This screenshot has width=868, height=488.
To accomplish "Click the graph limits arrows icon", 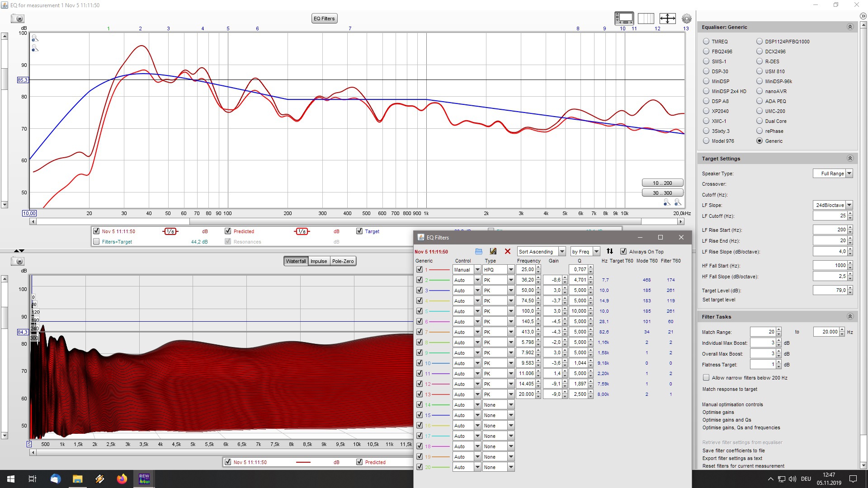I will (667, 19).
